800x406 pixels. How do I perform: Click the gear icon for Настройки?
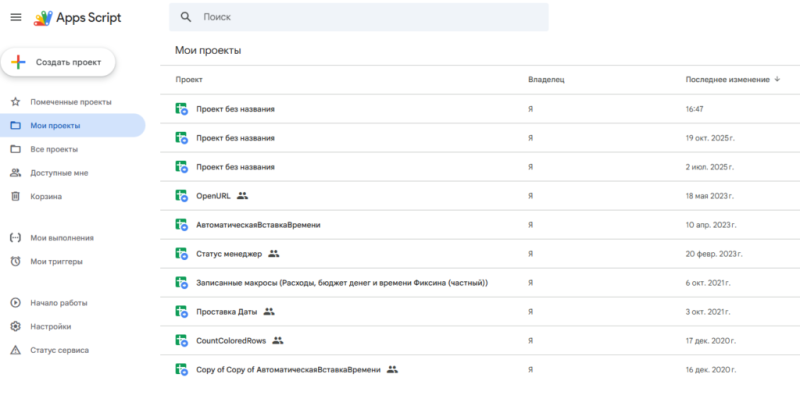(x=15, y=326)
